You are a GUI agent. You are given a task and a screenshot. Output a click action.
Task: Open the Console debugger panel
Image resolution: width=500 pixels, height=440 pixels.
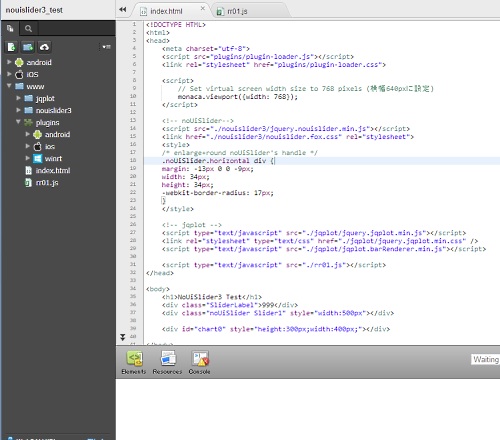click(x=199, y=362)
